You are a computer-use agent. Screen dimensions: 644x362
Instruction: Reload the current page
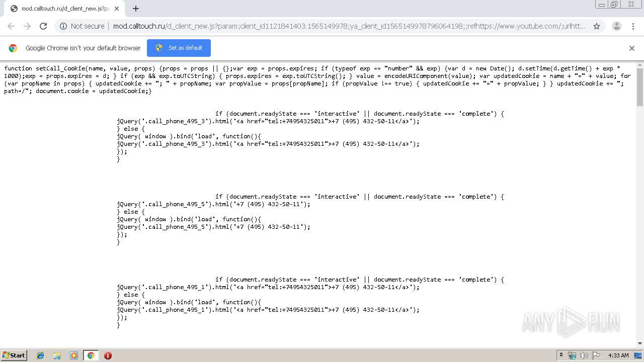pyautogui.click(x=43, y=26)
